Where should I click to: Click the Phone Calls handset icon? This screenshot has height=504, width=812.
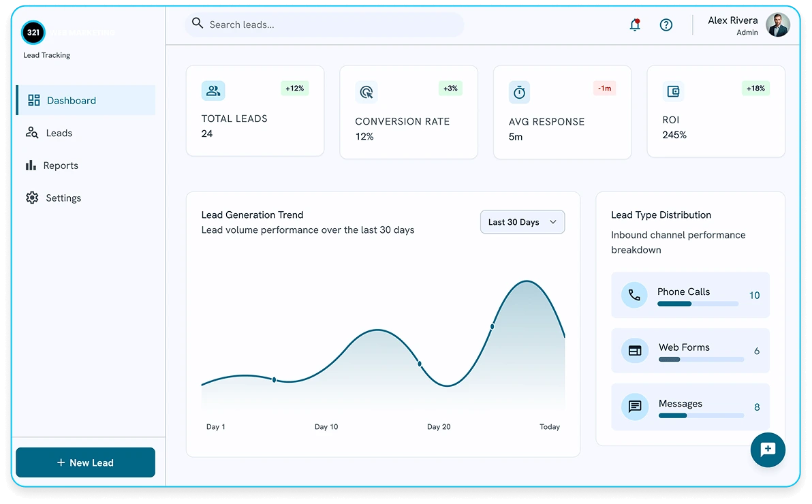634,296
